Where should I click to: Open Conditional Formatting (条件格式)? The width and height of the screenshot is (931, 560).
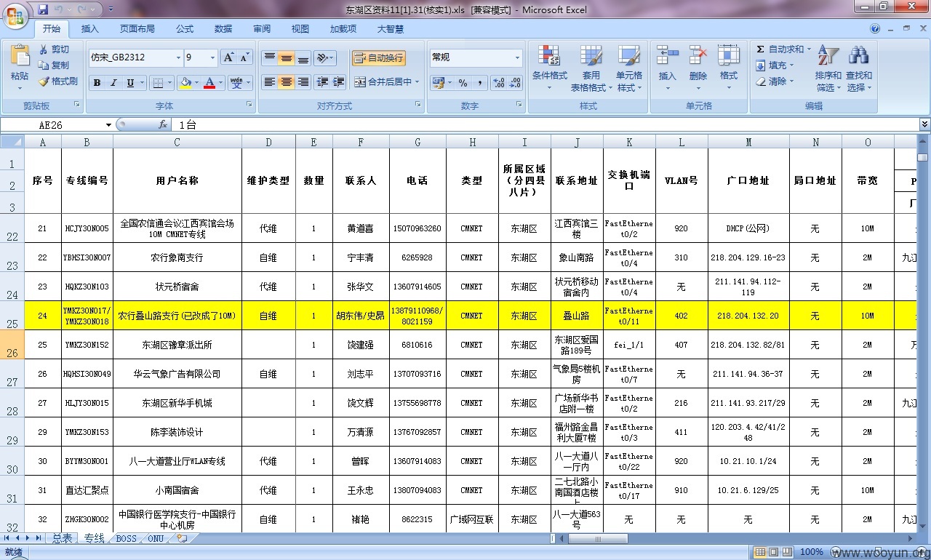(x=549, y=68)
